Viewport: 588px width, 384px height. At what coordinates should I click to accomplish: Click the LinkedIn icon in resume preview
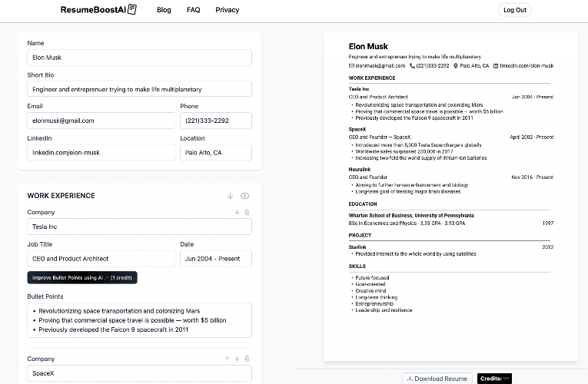click(x=496, y=66)
